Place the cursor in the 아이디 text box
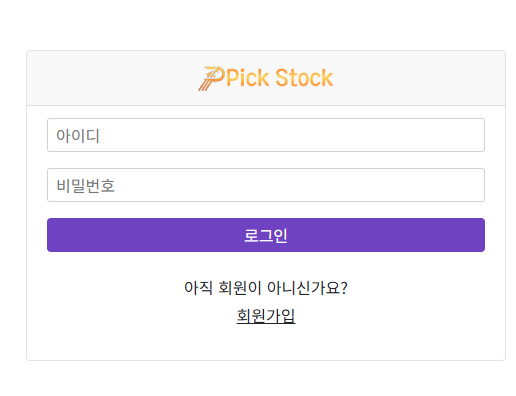This screenshot has height=396, width=516. click(x=266, y=135)
